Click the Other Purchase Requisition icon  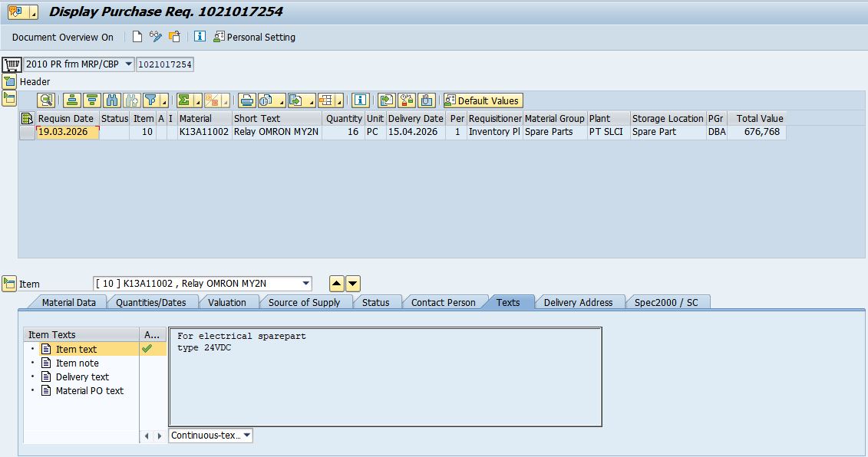[175, 37]
